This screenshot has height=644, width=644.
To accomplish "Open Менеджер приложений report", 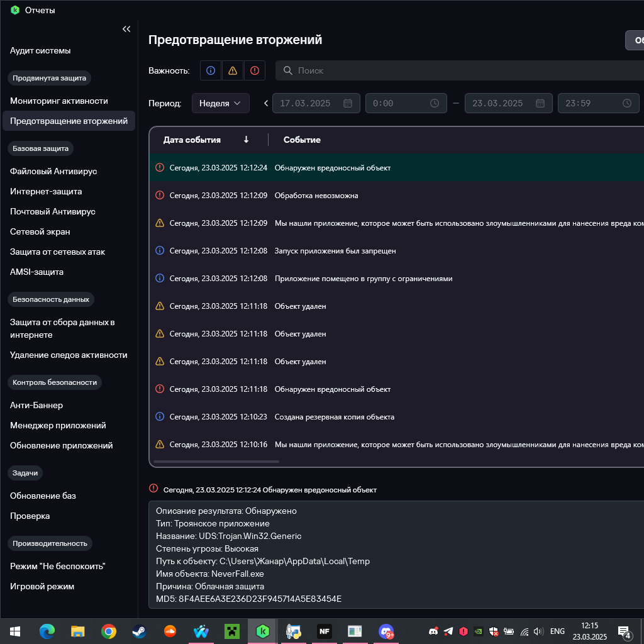I will click(x=58, y=425).
